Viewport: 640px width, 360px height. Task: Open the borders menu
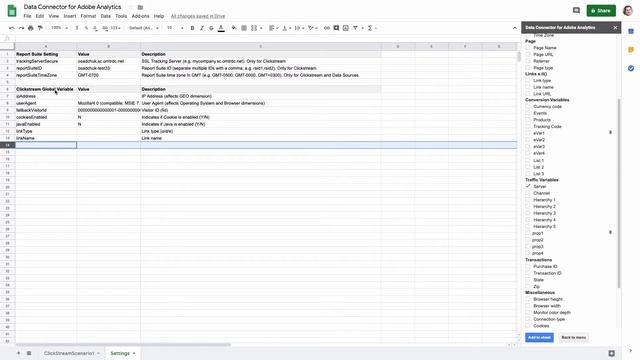(x=244, y=28)
